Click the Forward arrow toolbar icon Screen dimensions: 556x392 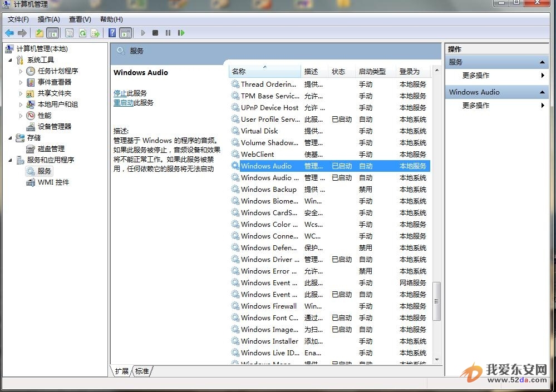click(22, 33)
